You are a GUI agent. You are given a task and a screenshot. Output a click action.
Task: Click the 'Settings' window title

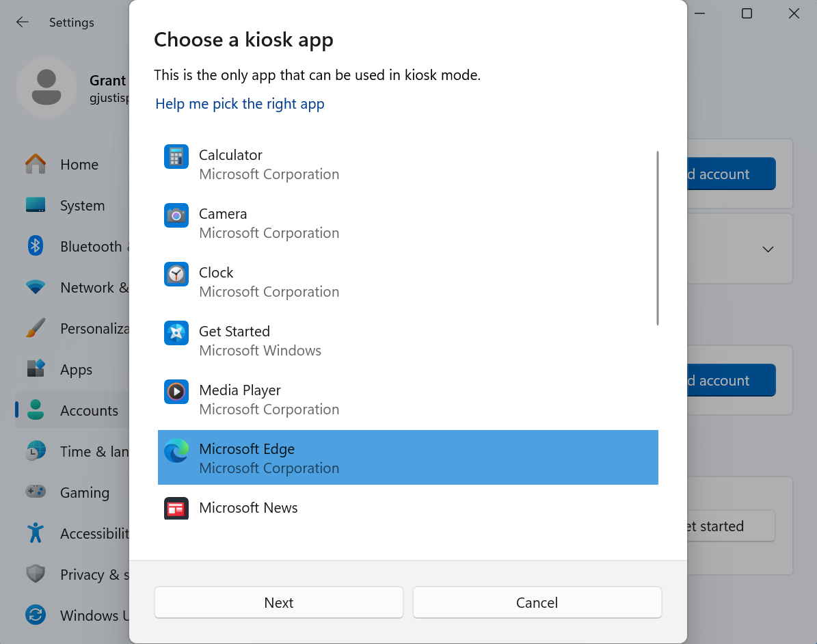(x=71, y=23)
